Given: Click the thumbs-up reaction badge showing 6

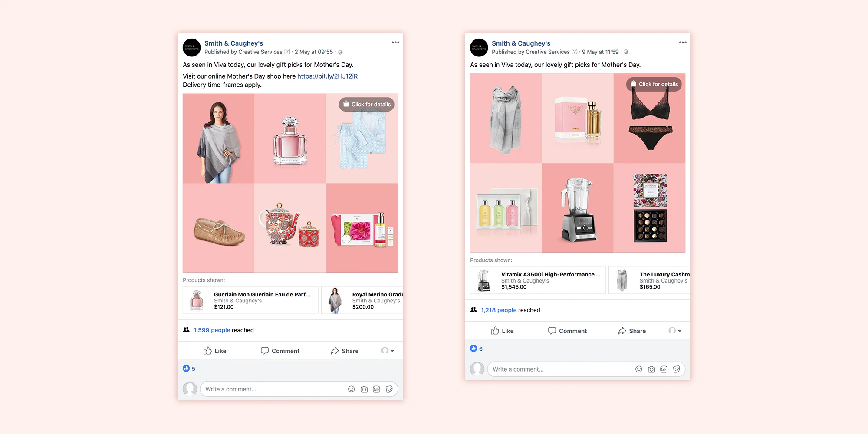Looking at the screenshot, I should [x=473, y=348].
